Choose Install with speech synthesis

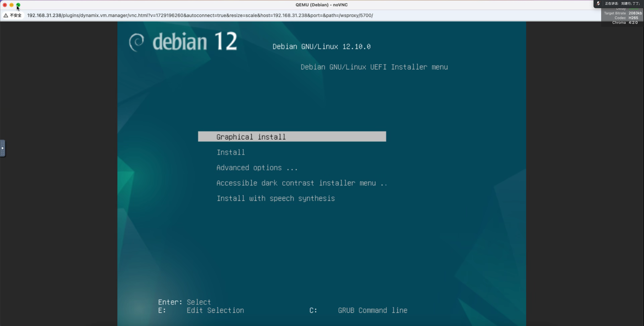pyautogui.click(x=275, y=198)
